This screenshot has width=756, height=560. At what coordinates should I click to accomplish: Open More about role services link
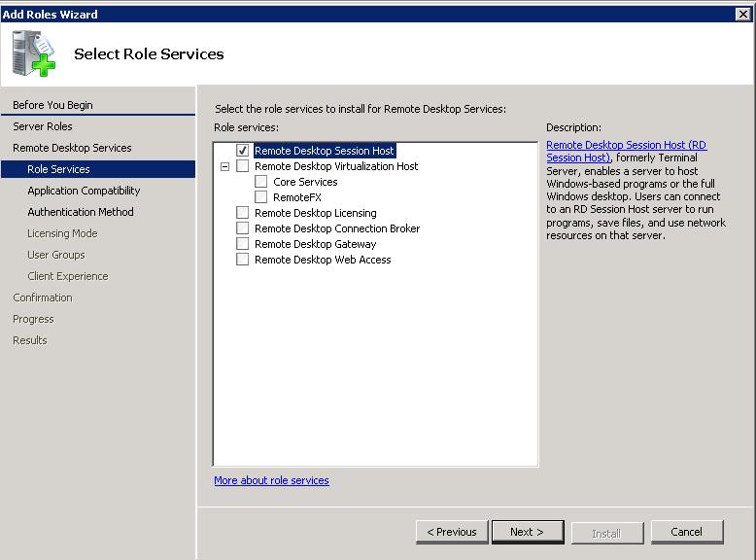click(x=271, y=480)
